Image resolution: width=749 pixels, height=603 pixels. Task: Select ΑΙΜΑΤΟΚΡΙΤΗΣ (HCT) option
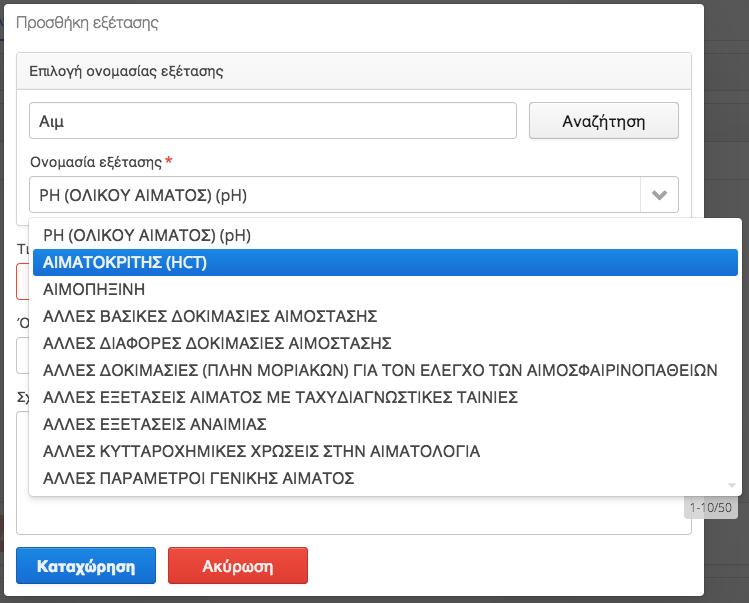pos(385,262)
